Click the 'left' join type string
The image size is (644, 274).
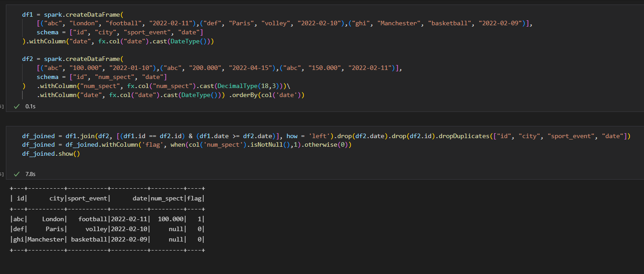tap(320, 136)
